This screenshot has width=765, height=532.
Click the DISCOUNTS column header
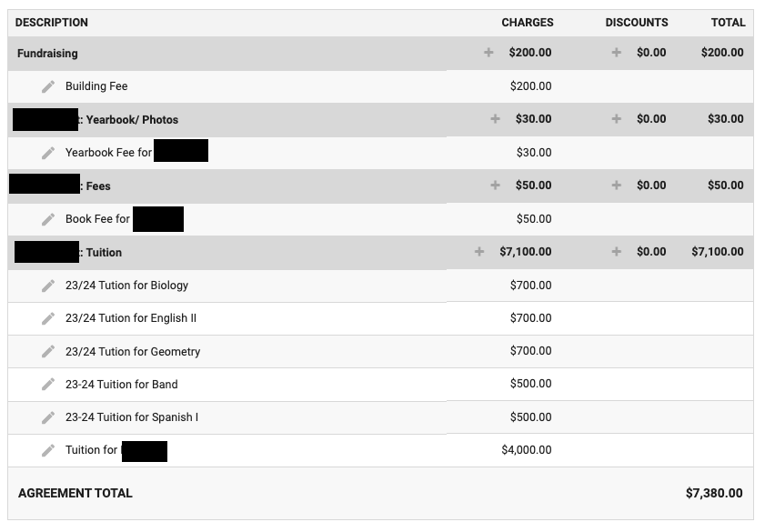tap(637, 23)
